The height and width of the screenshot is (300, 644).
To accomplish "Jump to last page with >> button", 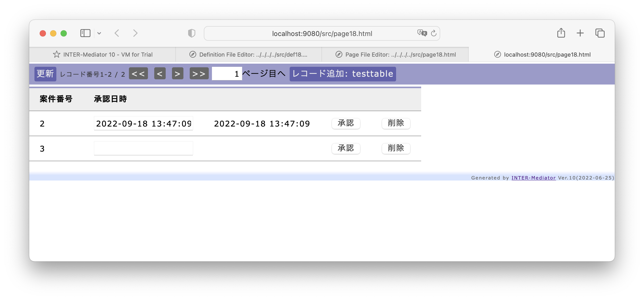I will pyautogui.click(x=199, y=74).
